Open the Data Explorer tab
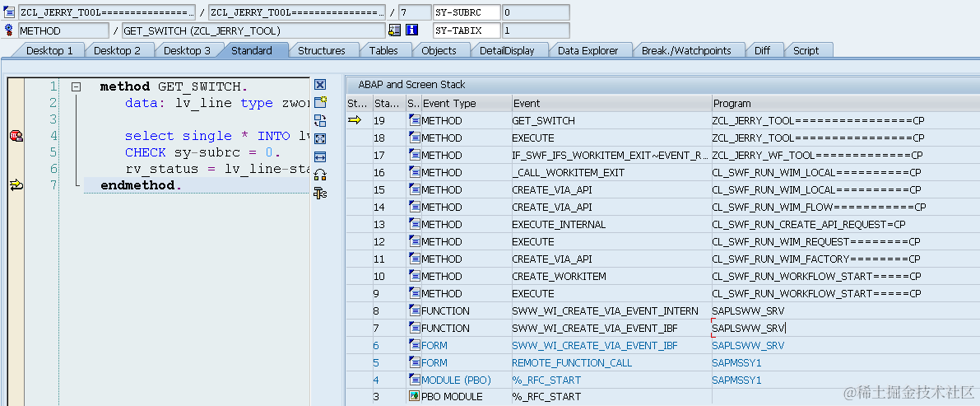980x406 pixels. [588, 51]
